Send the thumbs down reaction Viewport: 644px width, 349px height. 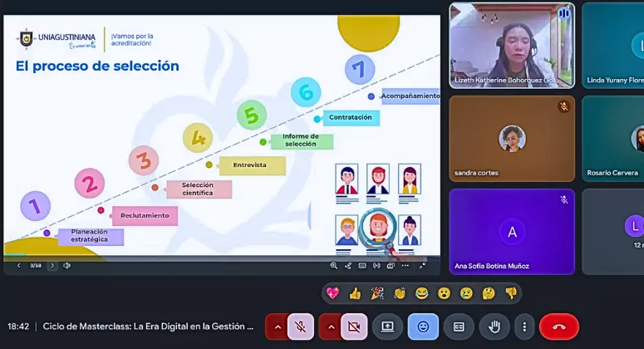click(x=511, y=292)
